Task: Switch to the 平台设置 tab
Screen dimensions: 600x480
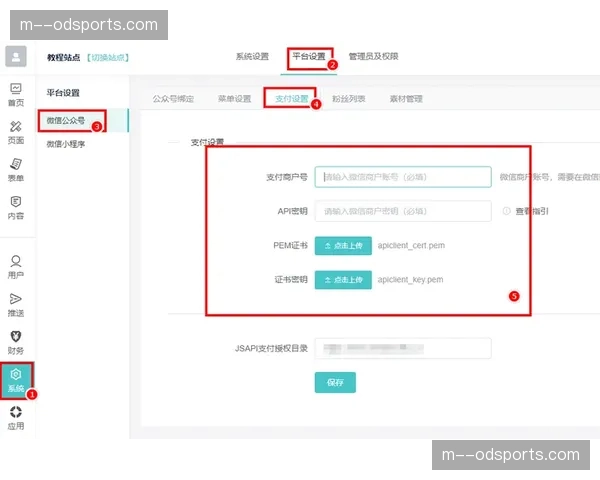Action: [x=309, y=57]
